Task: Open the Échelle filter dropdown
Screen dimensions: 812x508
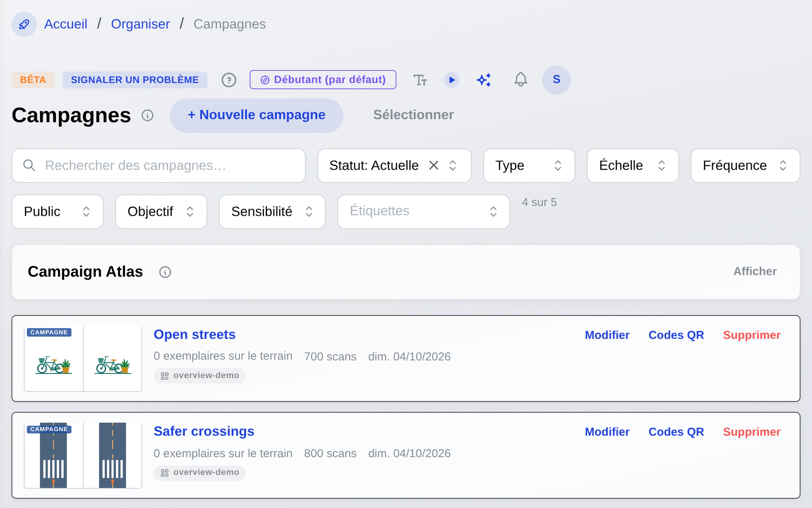Action: click(x=633, y=165)
